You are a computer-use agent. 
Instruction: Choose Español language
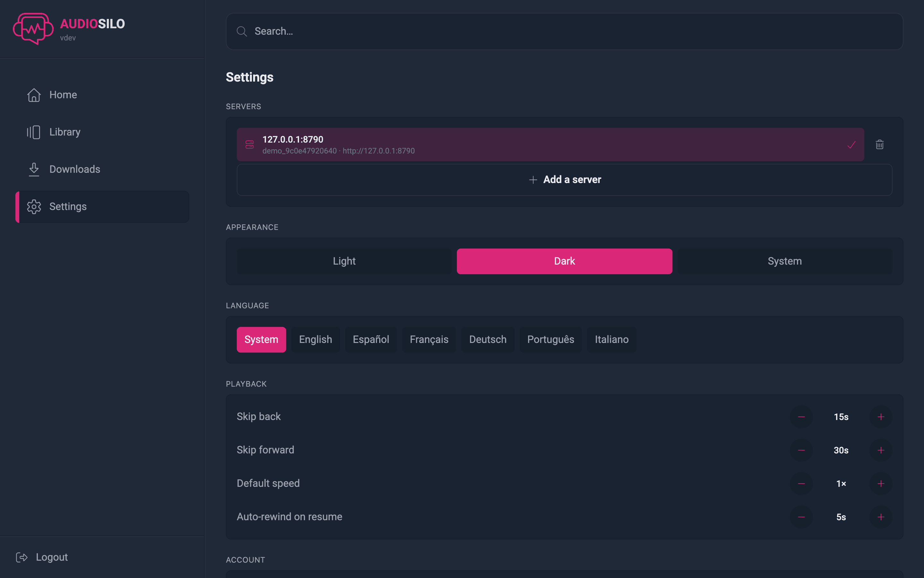pos(371,339)
